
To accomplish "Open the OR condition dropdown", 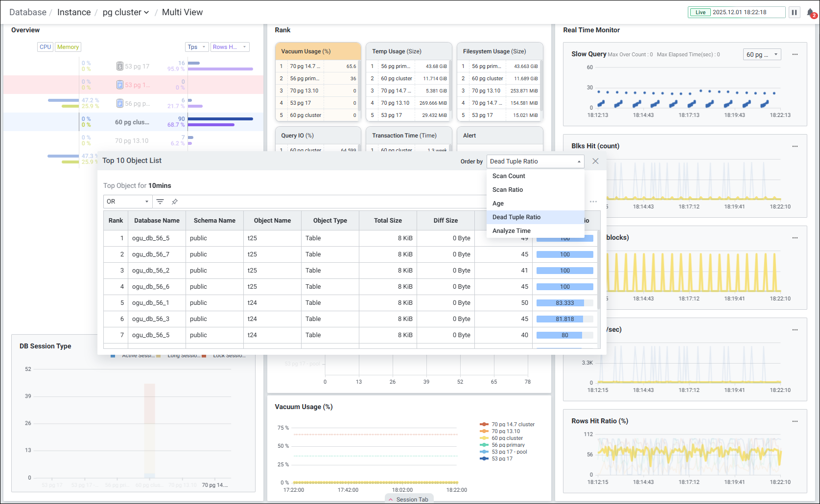I will pos(127,202).
